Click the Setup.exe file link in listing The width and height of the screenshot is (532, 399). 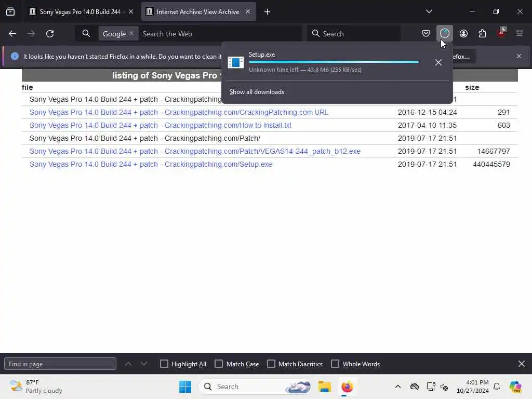point(151,164)
